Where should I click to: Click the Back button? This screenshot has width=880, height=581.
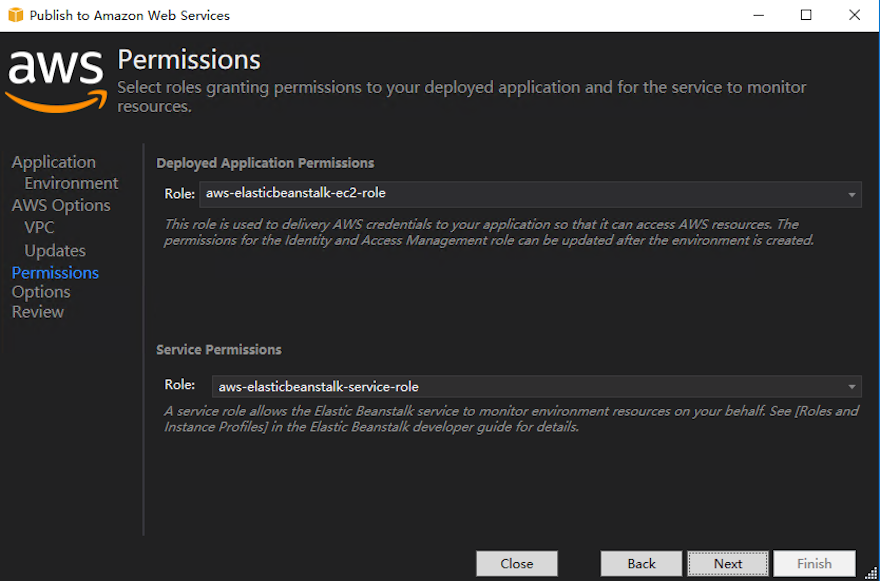(641, 563)
